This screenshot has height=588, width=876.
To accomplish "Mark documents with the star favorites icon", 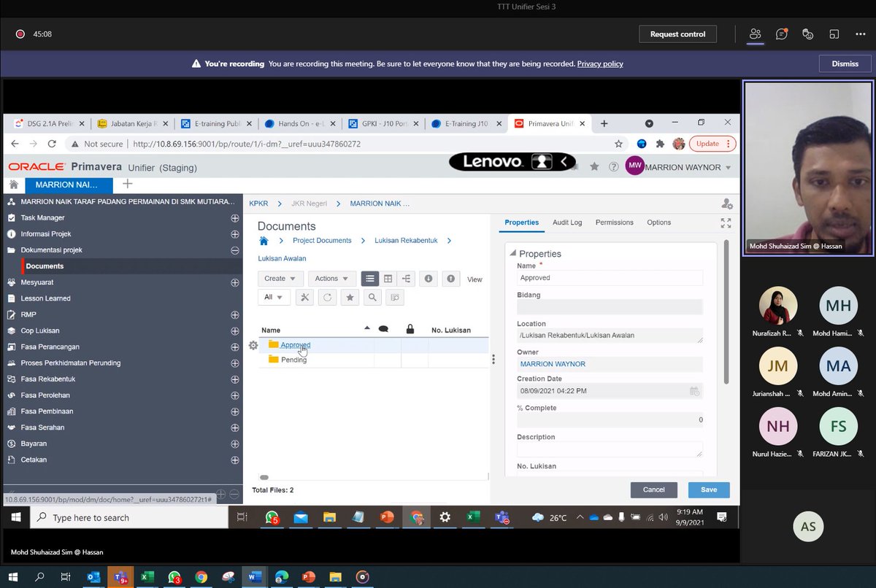I will (x=350, y=297).
